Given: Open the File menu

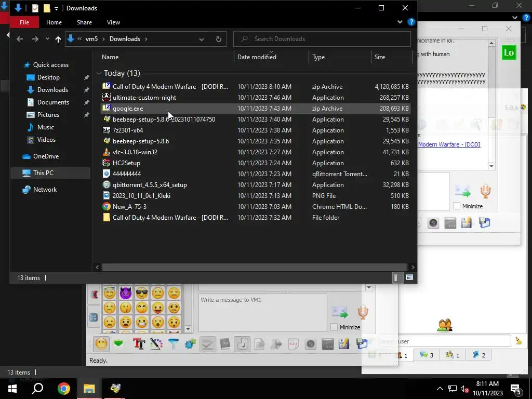Looking at the screenshot, I should [x=24, y=22].
